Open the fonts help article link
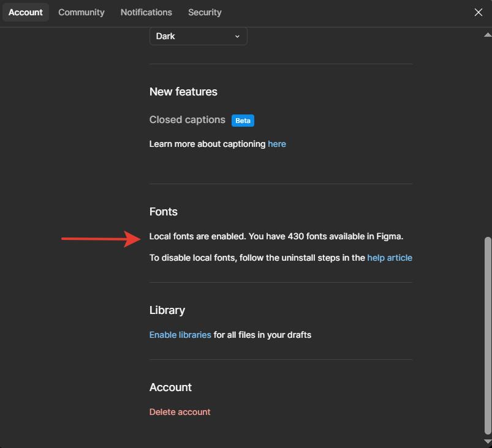 point(390,258)
